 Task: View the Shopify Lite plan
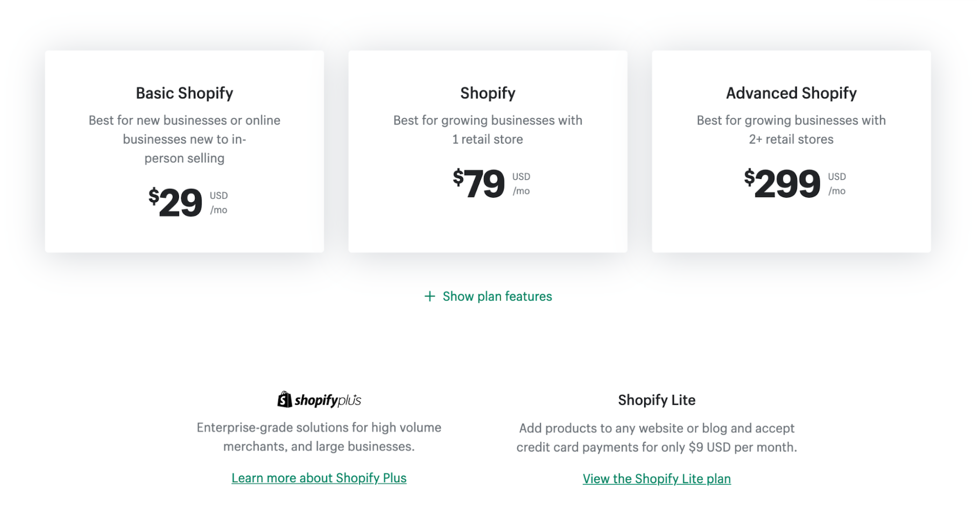tap(656, 479)
